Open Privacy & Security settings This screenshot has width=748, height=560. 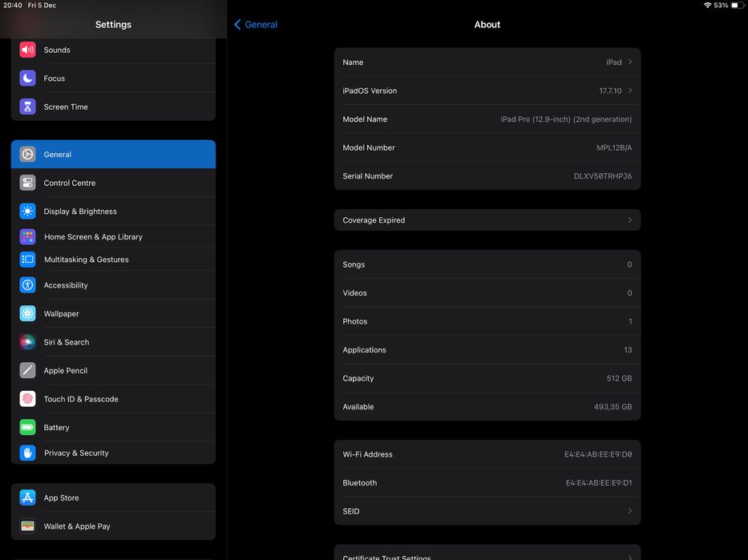click(x=113, y=453)
